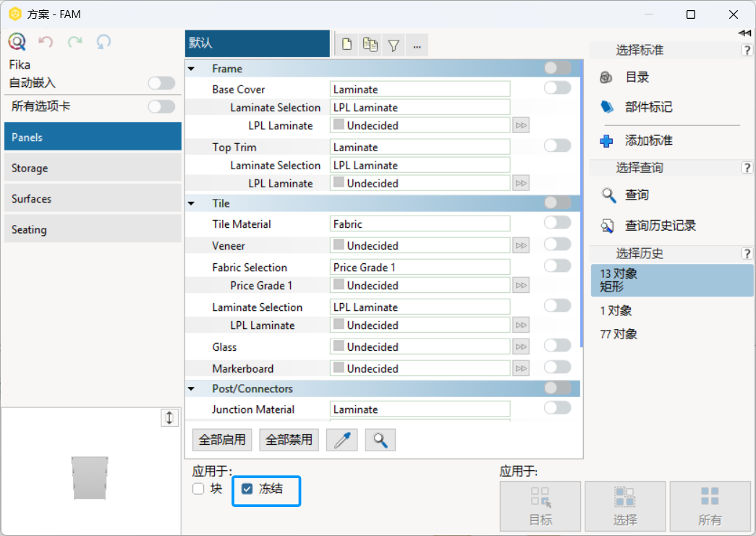Click the Markerboard Undecided color swatch
756x536 pixels.
[x=339, y=367]
